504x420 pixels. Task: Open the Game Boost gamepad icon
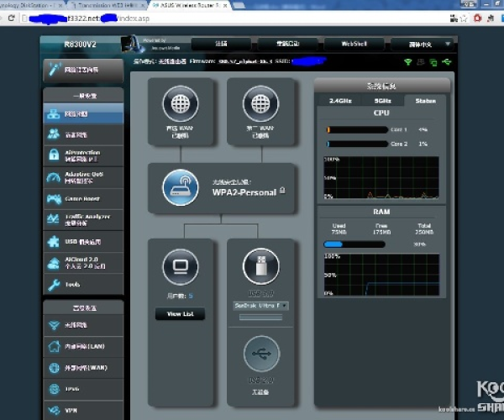pos(54,199)
